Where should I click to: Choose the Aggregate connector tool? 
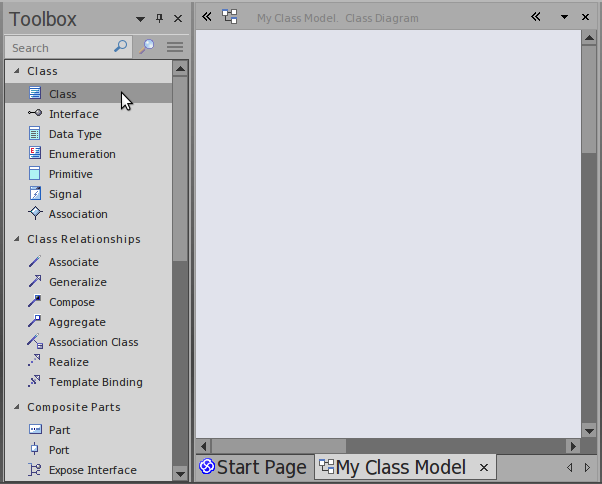click(x=76, y=322)
